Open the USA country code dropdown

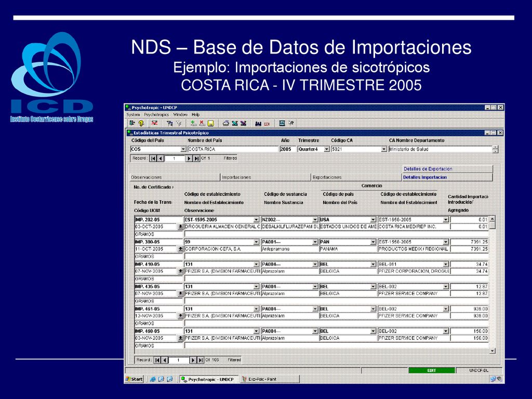pos(373,220)
